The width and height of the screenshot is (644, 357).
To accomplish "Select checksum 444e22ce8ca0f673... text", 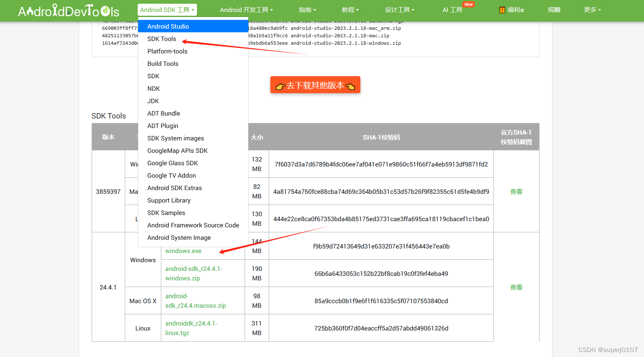I will click(381, 219).
